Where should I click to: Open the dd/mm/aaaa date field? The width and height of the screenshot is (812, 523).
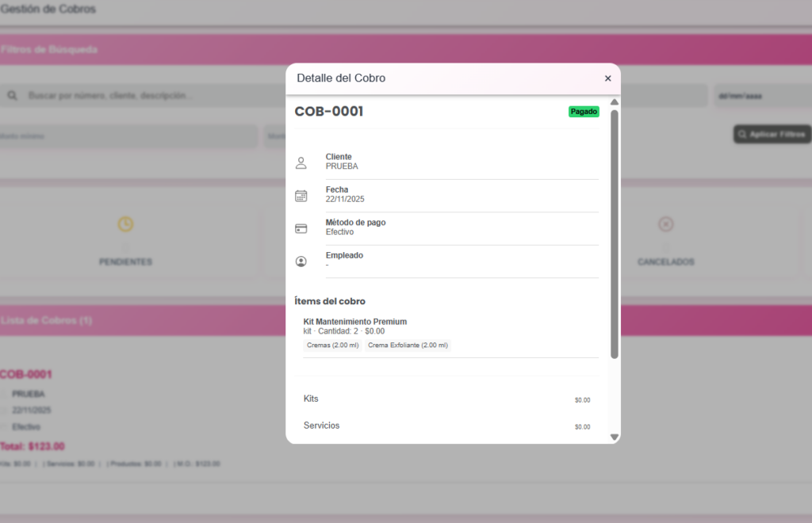pos(763,96)
